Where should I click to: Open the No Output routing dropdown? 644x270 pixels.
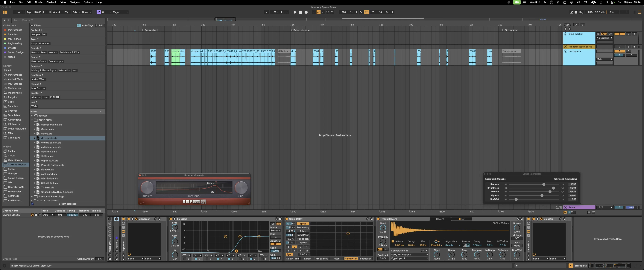[604, 38]
